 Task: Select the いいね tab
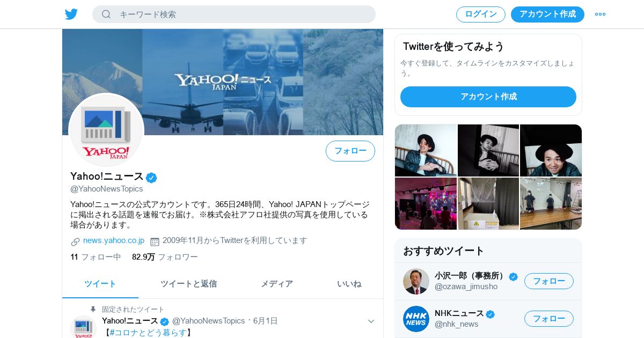(x=349, y=284)
